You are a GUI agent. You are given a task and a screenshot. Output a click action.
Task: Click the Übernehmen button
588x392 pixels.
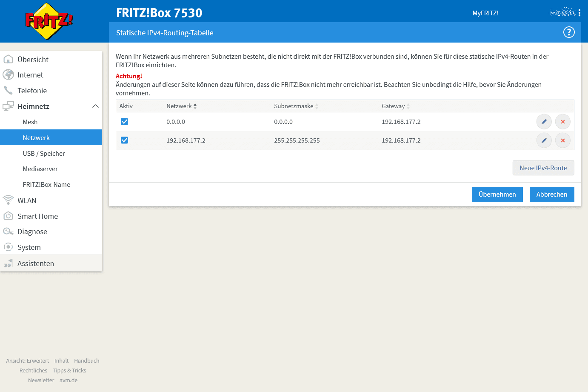(x=497, y=194)
